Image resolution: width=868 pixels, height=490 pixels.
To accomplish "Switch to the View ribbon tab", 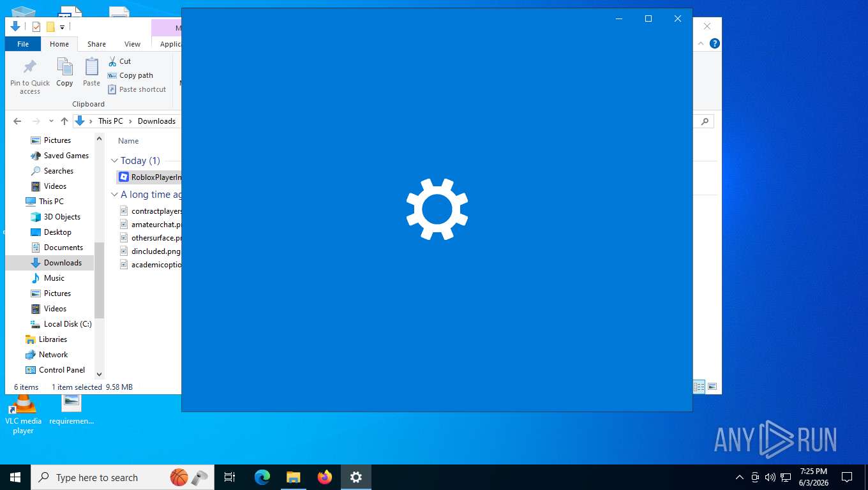I will coord(132,44).
